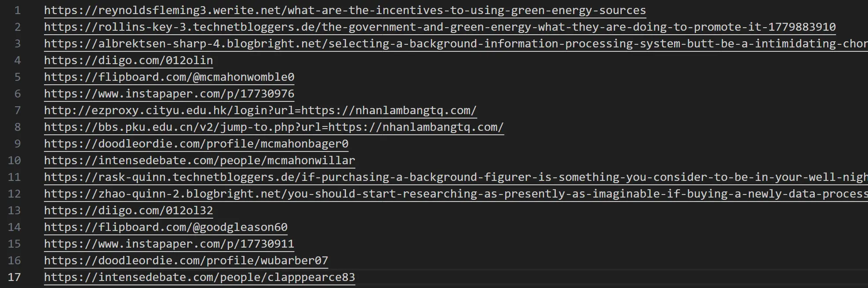The width and height of the screenshot is (868, 288).
Task: Open the diigo.com/012olin link
Action: click(128, 61)
